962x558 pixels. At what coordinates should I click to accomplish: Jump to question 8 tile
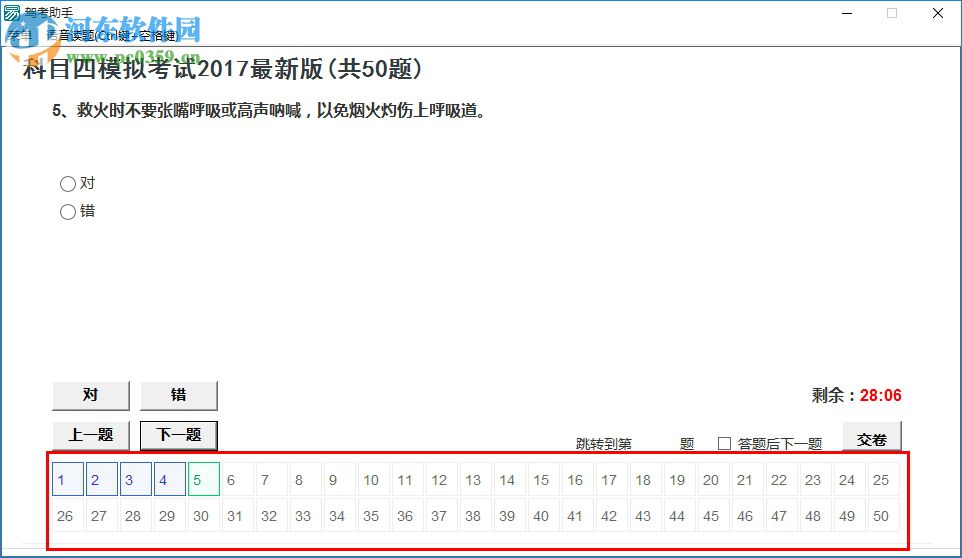306,480
